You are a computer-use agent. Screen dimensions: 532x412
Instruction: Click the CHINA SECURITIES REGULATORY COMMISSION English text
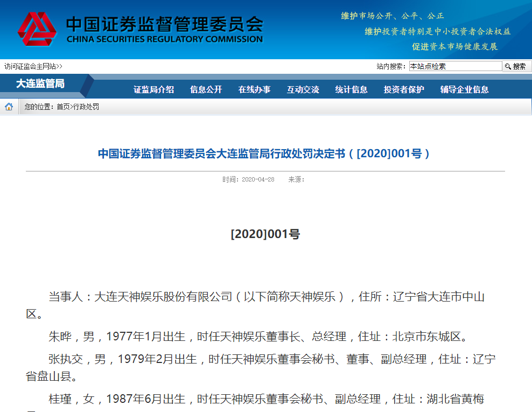click(x=165, y=39)
